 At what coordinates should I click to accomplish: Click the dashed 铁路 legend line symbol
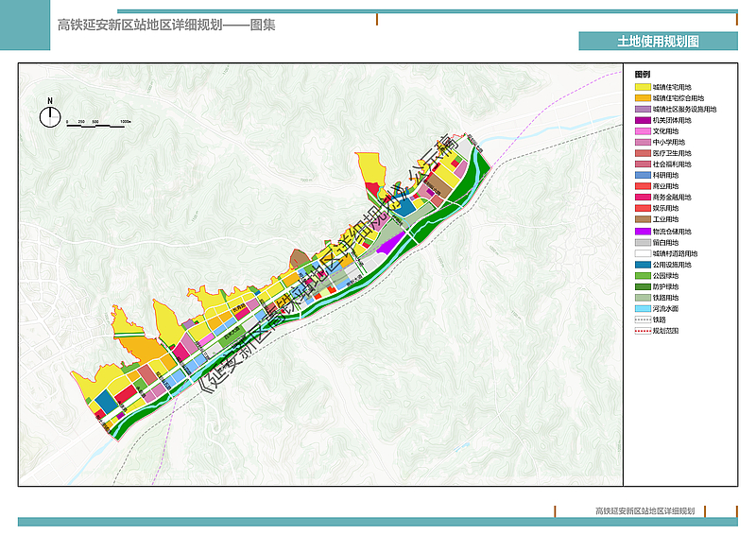(x=642, y=320)
